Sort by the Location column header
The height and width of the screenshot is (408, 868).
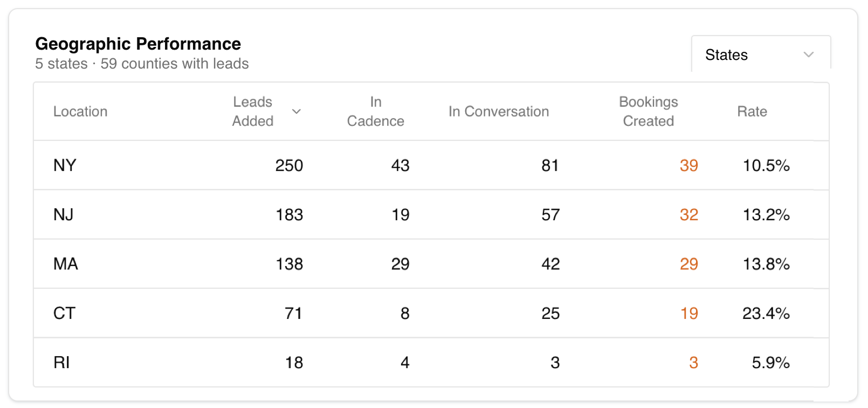[x=80, y=111]
